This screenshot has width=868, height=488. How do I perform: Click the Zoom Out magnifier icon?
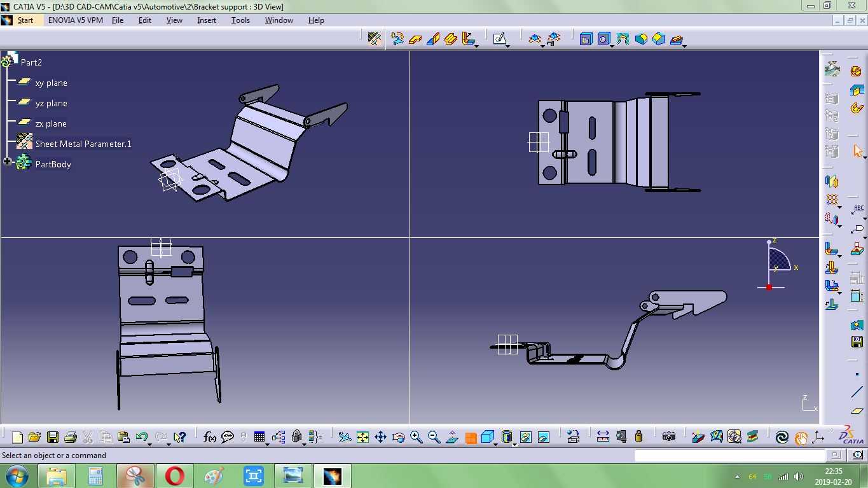[434, 437]
